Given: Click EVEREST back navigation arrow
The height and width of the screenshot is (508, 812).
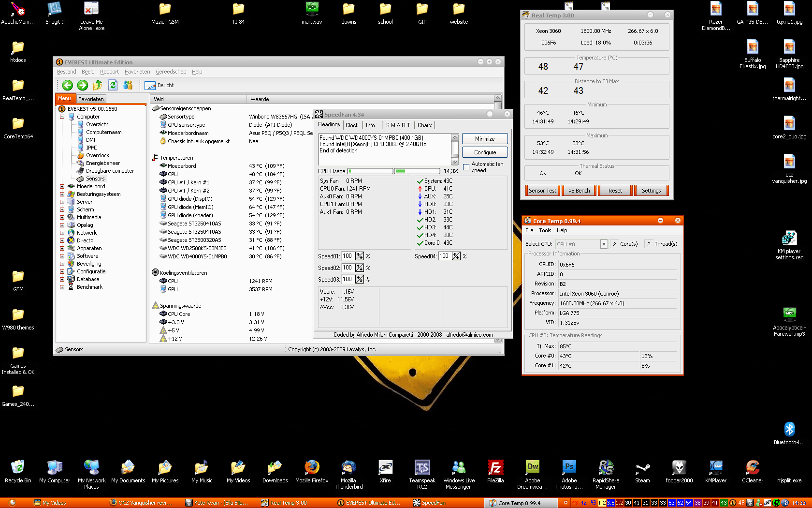Looking at the screenshot, I should point(68,85).
